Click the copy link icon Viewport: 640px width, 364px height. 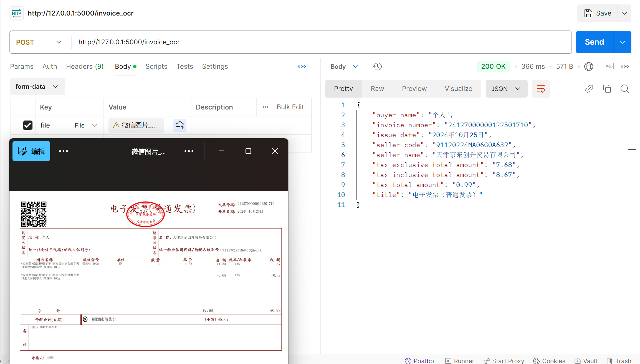click(x=589, y=89)
